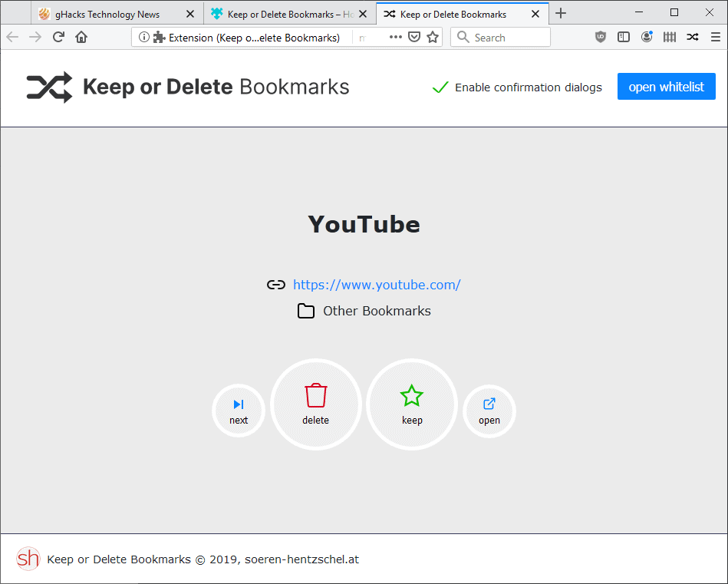Toggle Enable confirmation dialogs checkmark
Screen dimensions: 728x584
coord(440,87)
